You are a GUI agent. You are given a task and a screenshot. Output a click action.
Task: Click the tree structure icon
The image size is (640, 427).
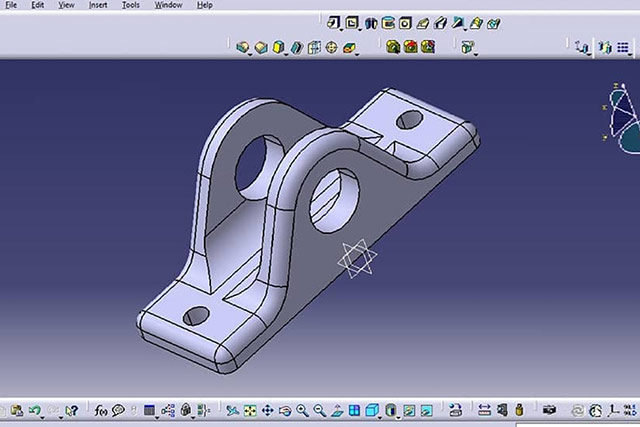[x=168, y=410]
